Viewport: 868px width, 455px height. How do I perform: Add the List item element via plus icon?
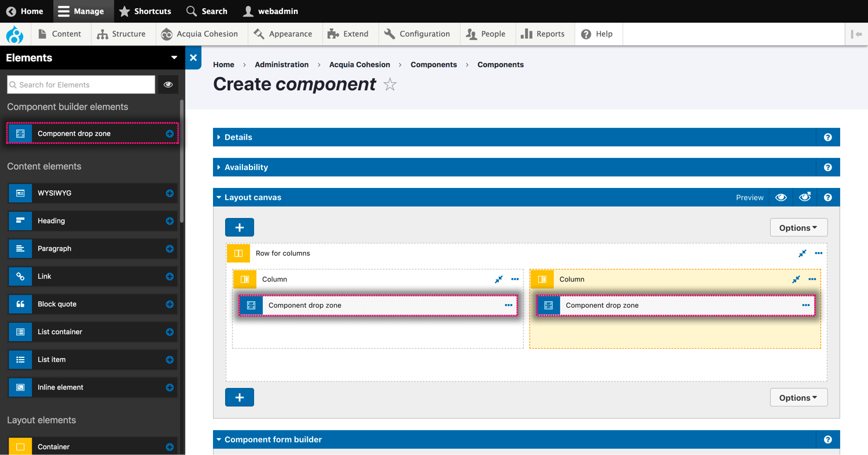(x=170, y=360)
